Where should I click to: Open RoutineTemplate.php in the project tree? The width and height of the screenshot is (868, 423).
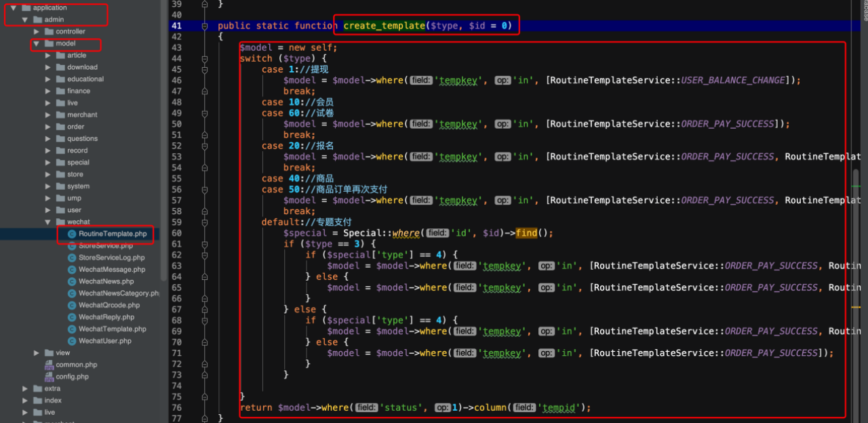[113, 234]
